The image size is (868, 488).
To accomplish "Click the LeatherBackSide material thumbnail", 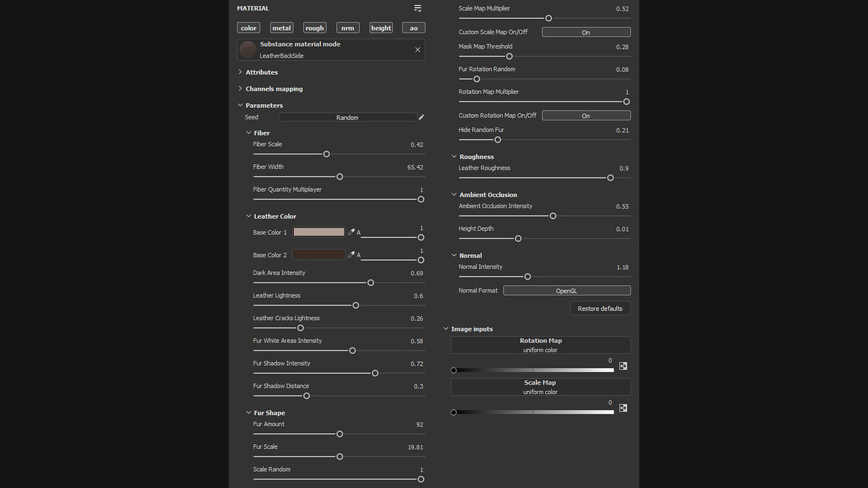I will pos(248,50).
